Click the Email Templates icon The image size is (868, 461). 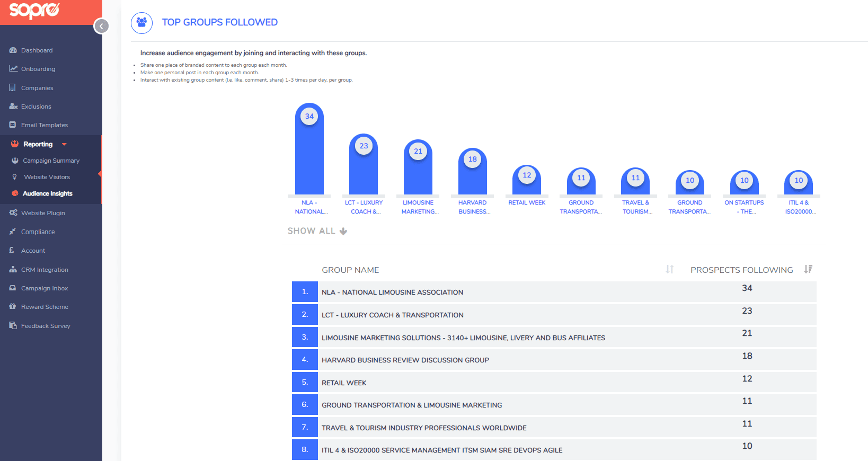12,125
